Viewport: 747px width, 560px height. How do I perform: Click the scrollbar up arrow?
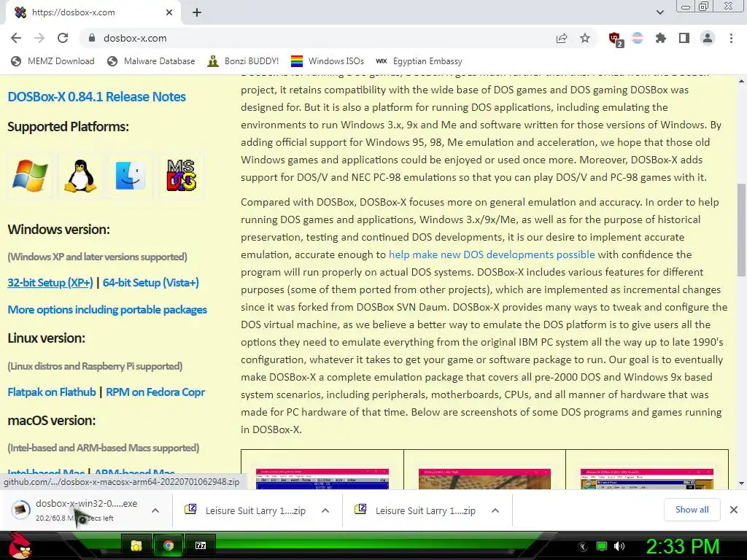point(741,81)
